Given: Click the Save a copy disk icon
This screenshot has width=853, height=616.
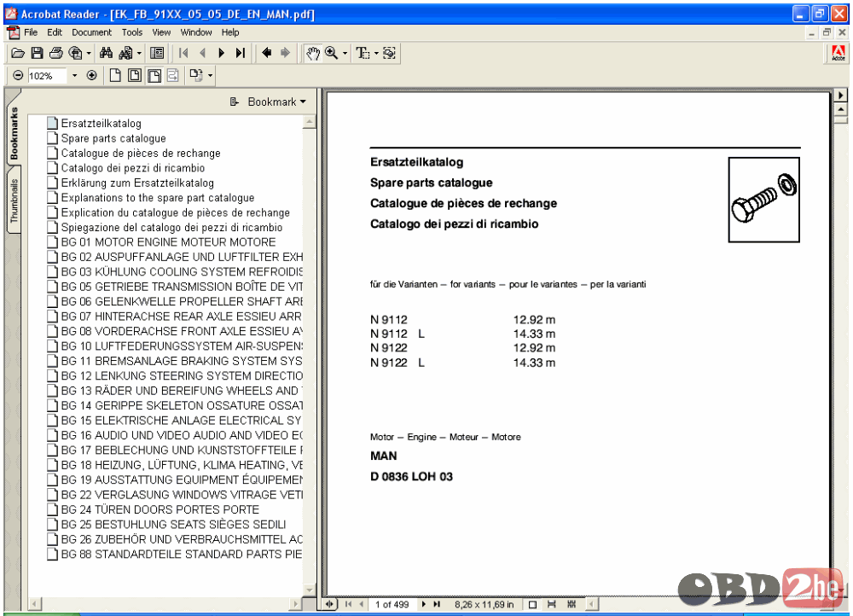Looking at the screenshot, I should [x=37, y=53].
